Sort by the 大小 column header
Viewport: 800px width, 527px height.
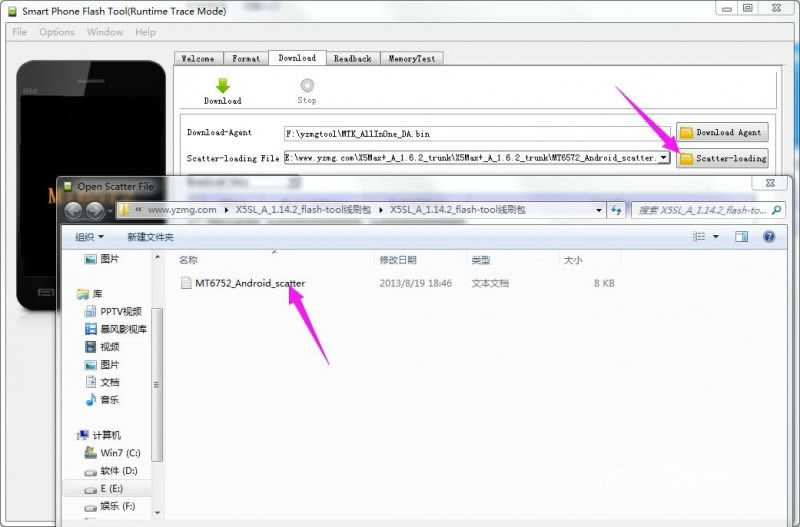[572, 260]
